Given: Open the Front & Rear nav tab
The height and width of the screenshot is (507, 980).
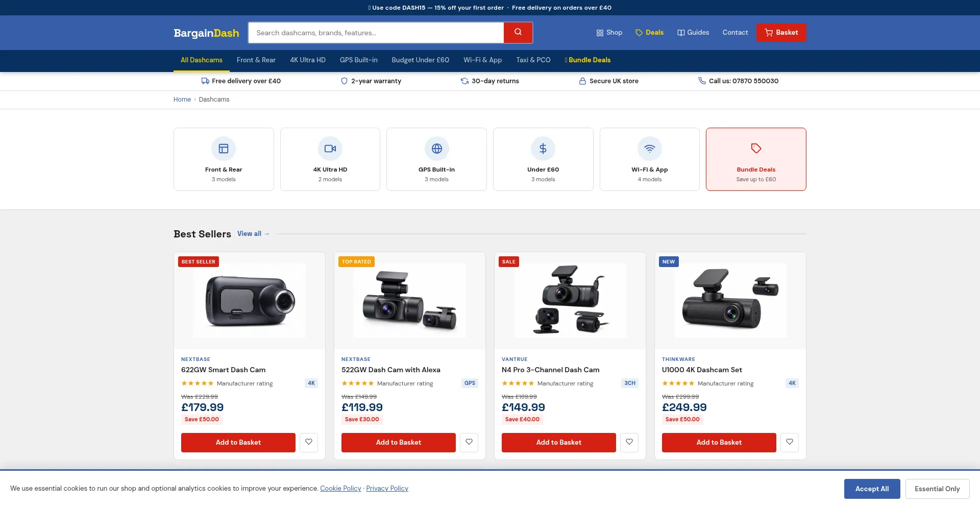Looking at the screenshot, I should (256, 60).
